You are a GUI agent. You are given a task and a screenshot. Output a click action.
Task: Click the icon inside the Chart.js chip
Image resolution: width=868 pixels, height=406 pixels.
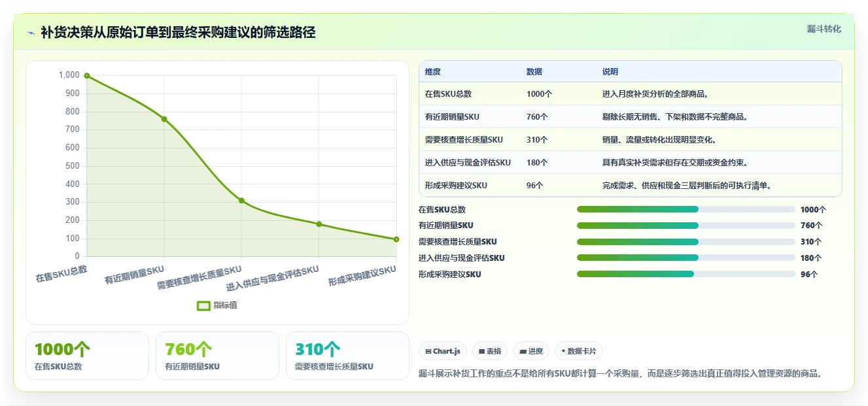[x=428, y=351]
